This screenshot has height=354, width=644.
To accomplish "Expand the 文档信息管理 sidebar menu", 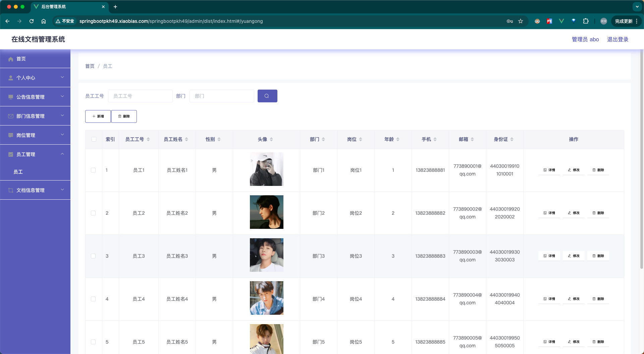I will (x=35, y=190).
